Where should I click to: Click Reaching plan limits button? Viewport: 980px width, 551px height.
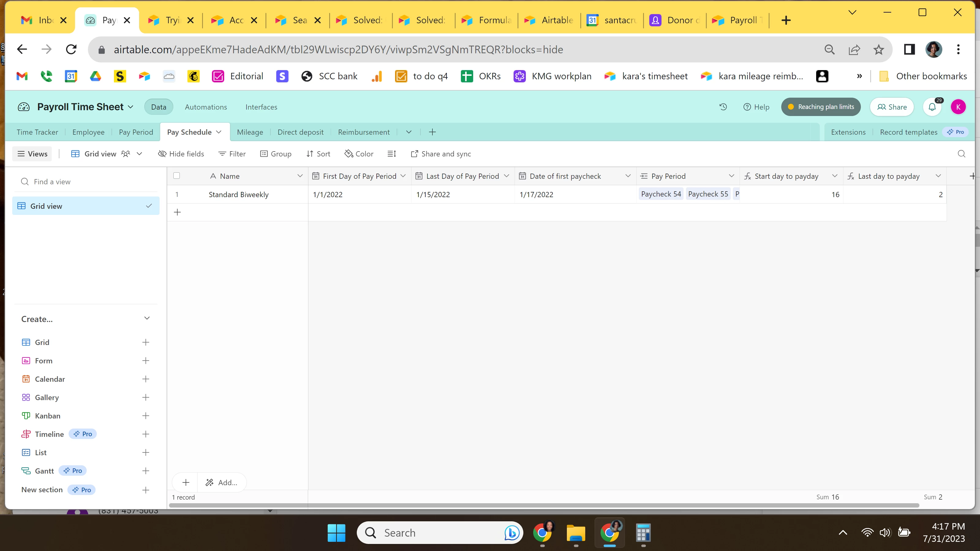click(x=821, y=107)
